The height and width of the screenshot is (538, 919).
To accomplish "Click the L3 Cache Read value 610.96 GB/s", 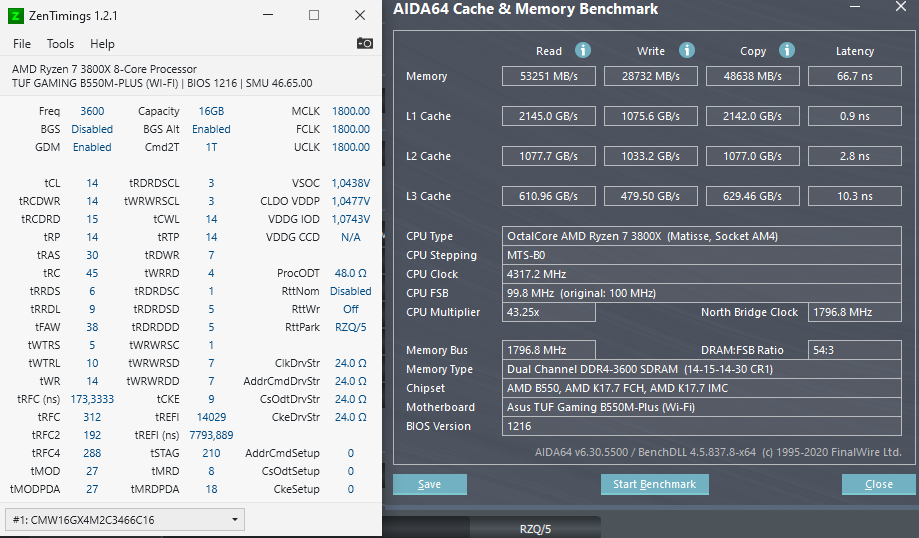I will [549, 196].
